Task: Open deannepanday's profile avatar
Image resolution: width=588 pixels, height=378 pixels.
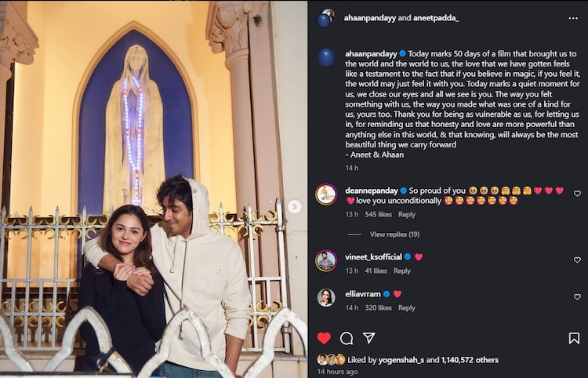Action: pos(326,194)
